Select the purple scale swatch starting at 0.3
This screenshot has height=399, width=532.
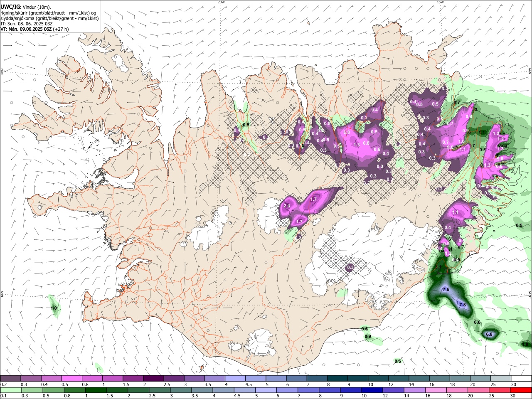[x=31, y=379]
